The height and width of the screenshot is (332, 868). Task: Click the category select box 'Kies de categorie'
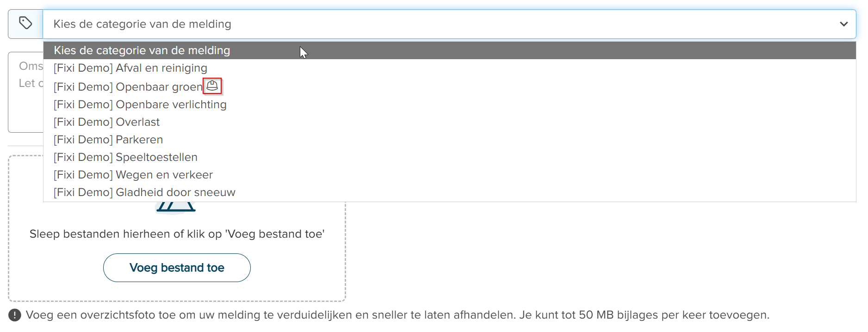tap(449, 24)
